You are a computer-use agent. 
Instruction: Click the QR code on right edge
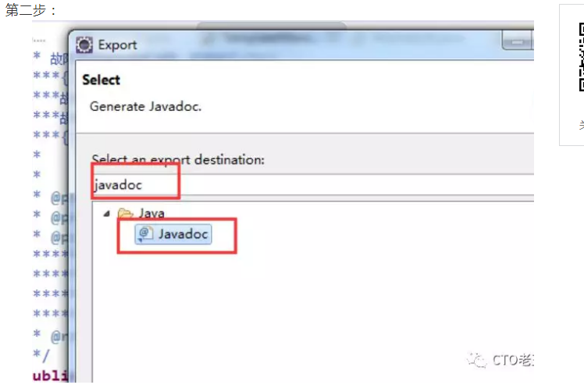point(581,57)
